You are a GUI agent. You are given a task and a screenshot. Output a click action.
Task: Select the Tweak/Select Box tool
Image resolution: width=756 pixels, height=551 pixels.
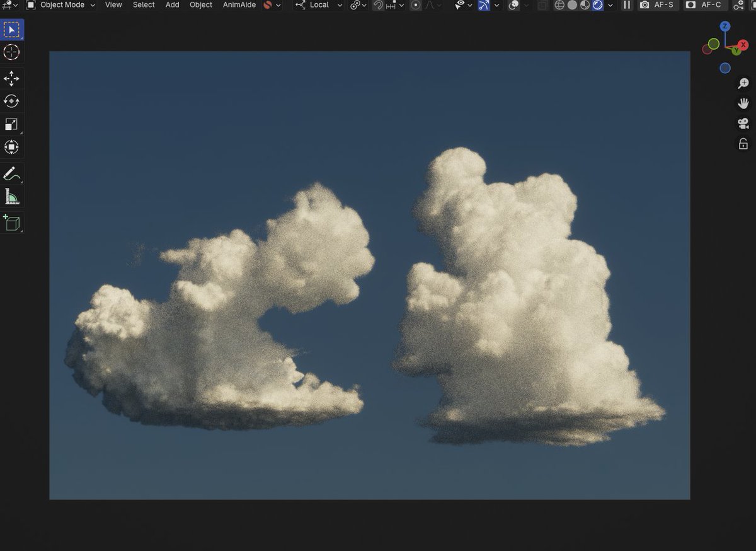pyautogui.click(x=11, y=29)
